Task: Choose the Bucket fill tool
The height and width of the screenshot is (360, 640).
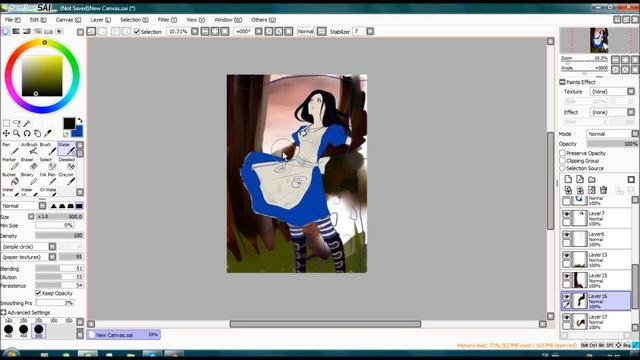Action: pyautogui.click(x=10, y=179)
